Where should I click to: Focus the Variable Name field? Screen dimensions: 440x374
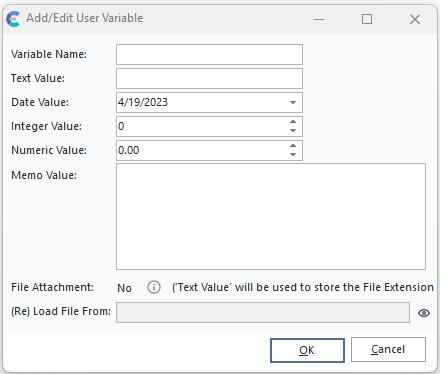pos(209,54)
